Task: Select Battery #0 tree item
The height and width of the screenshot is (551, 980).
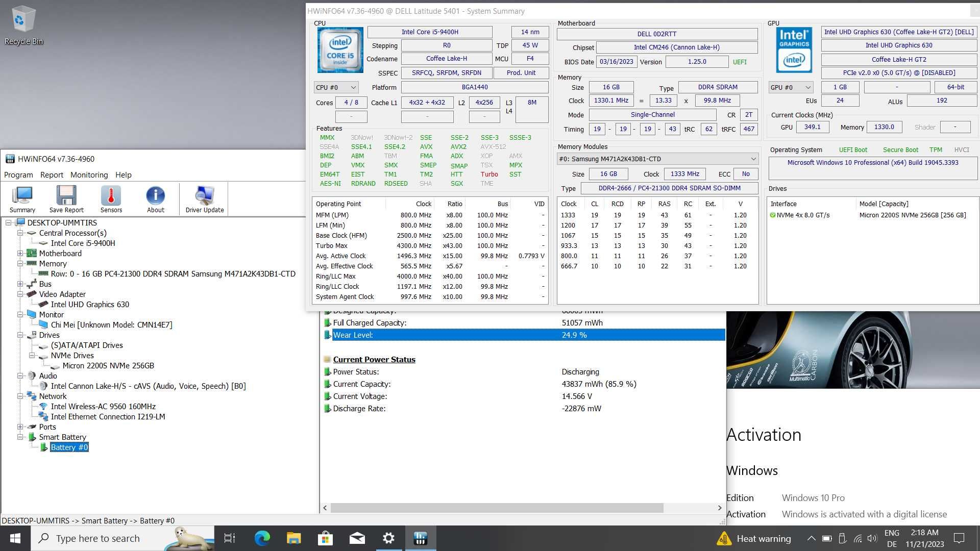Action: point(69,447)
